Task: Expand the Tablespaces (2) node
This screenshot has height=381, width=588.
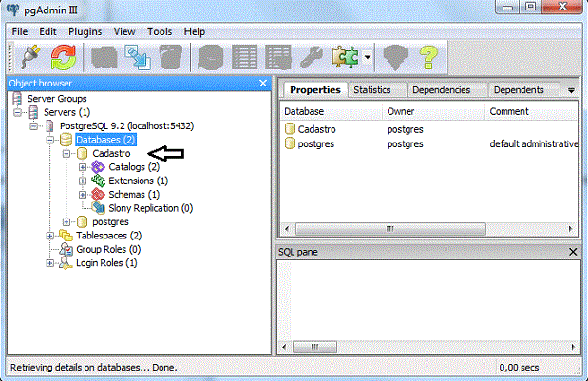Action: [50, 236]
